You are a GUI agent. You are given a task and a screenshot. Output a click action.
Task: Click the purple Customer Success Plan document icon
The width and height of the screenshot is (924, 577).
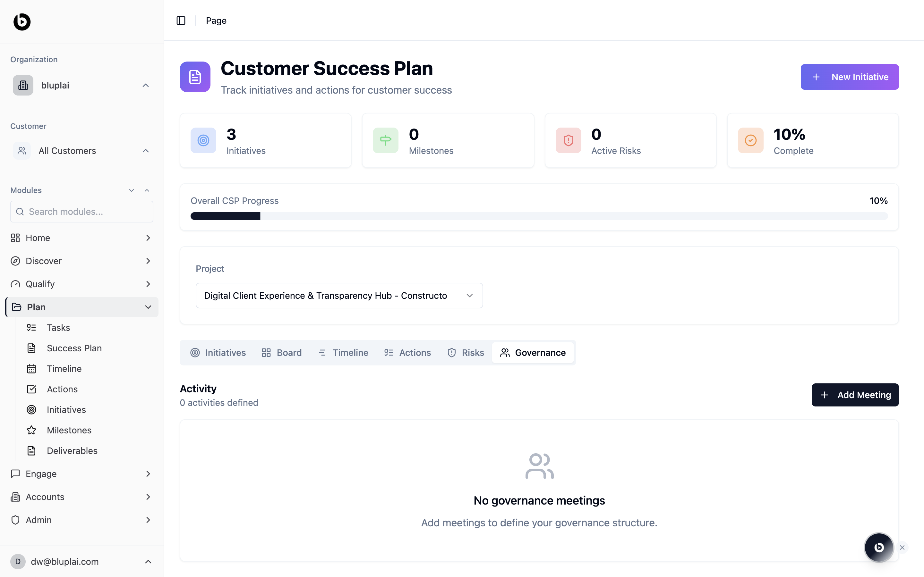[x=195, y=77]
